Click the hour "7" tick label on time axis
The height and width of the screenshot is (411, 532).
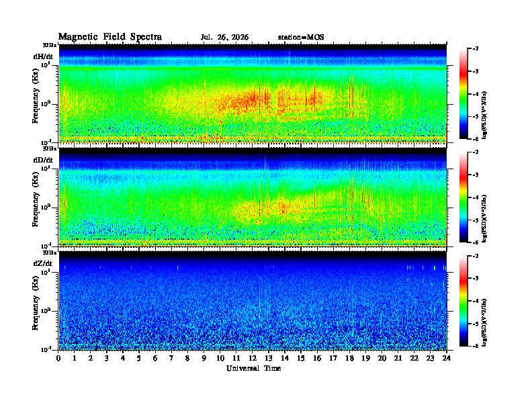pos(171,358)
